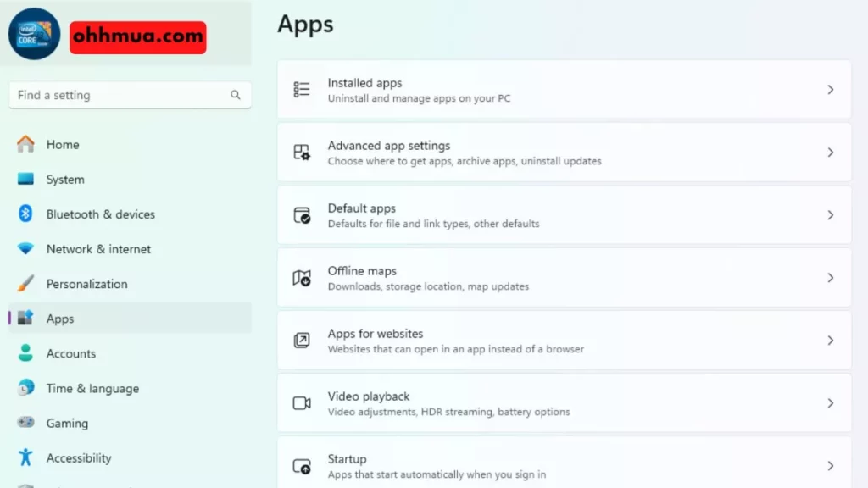Viewport: 868px width, 488px height.
Task: Open Offline maps chevron arrow
Action: pyautogui.click(x=831, y=278)
